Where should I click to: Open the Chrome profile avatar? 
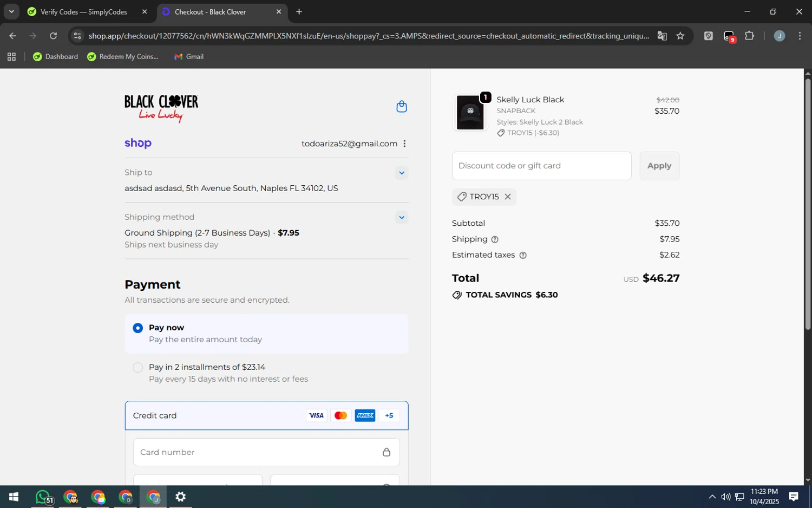coord(780,36)
